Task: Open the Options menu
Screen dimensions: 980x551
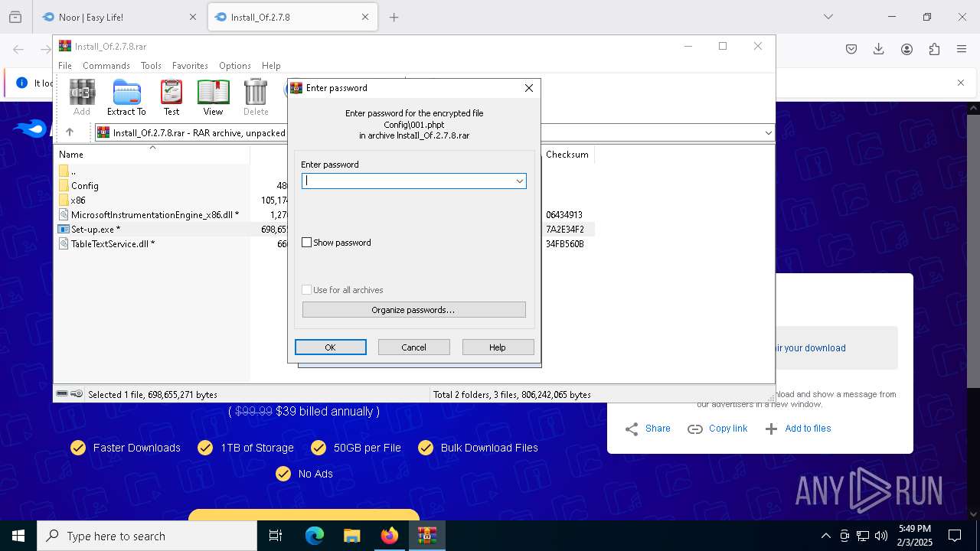Action: click(235, 66)
